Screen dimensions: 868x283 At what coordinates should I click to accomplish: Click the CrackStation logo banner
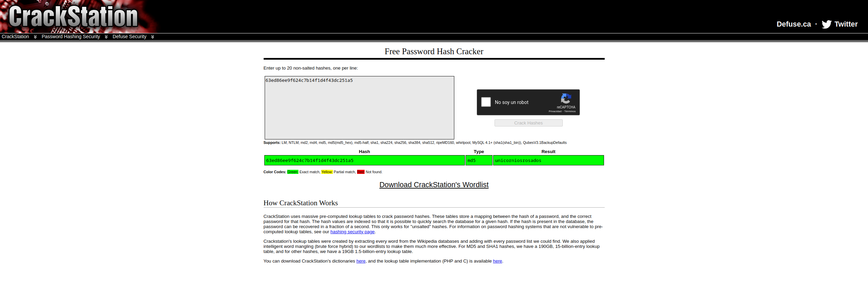[73, 16]
